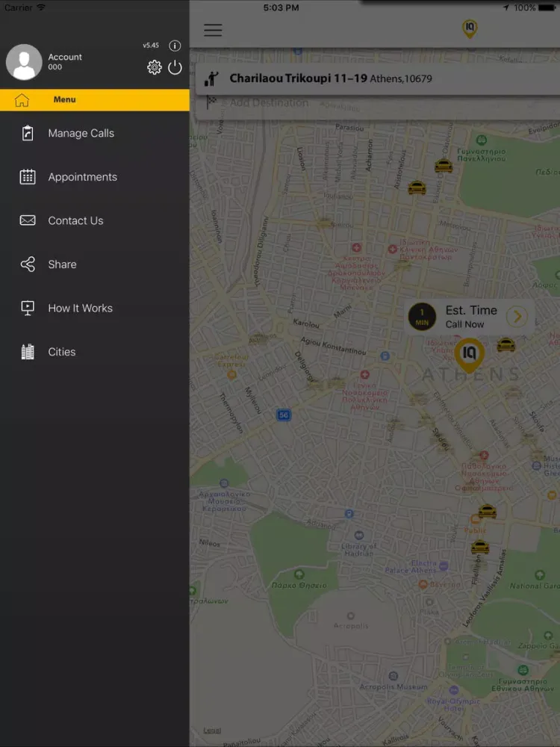Open the Legal link on map
Viewport: 560px width, 747px height.
pos(212,731)
